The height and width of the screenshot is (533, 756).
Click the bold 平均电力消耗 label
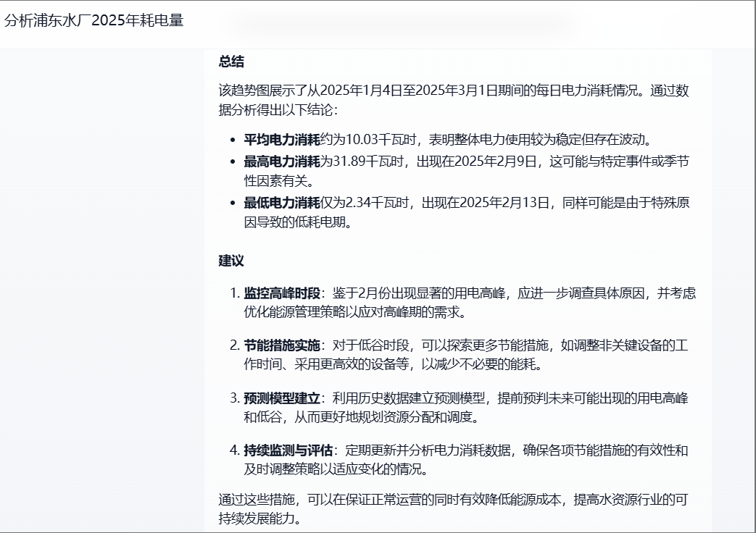pyautogui.click(x=281, y=140)
